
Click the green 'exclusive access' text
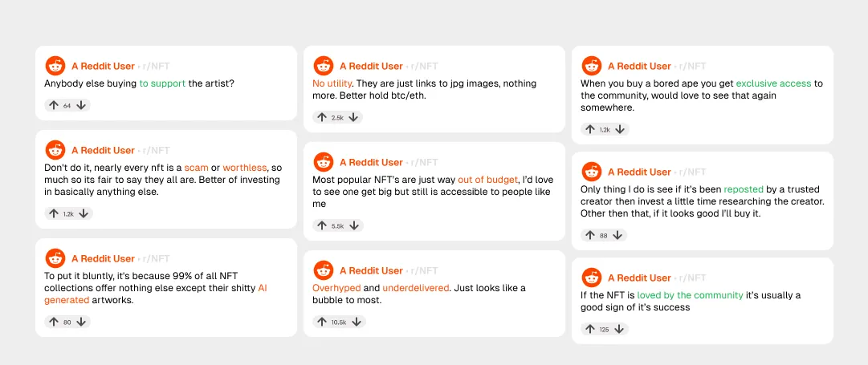click(773, 84)
